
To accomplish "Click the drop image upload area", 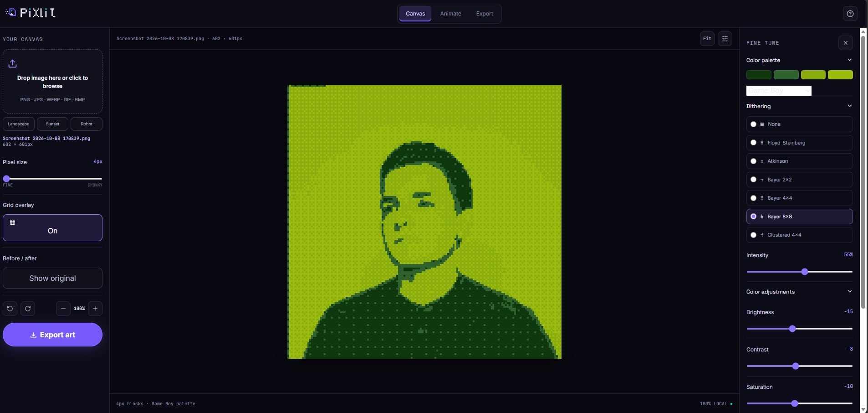I will (x=52, y=81).
